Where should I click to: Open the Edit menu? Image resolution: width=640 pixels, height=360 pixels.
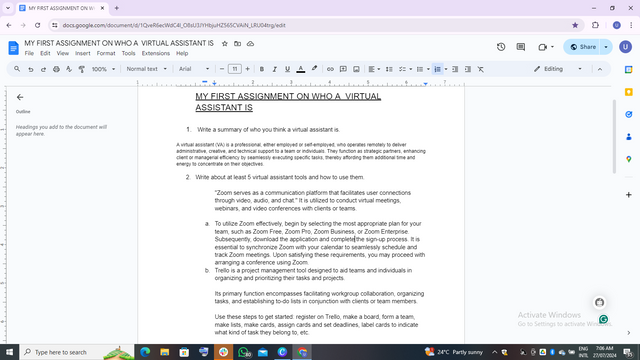(45, 53)
